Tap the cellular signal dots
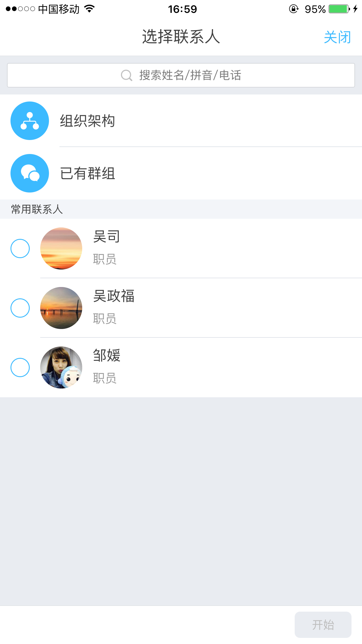The height and width of the screenshot is (644, 362). click(x=20, y=9)
